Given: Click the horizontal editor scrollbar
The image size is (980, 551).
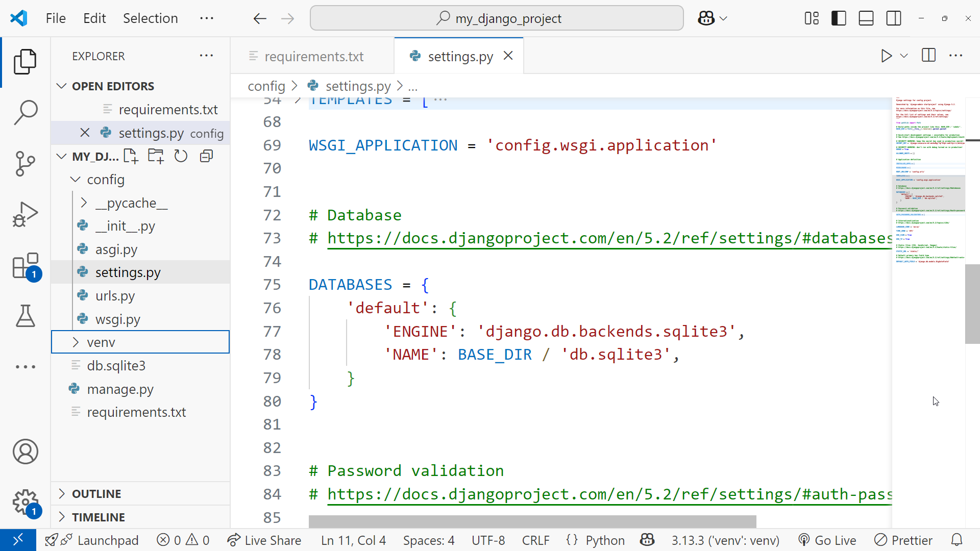Looking at the screenshot, I should click(532, 521).
